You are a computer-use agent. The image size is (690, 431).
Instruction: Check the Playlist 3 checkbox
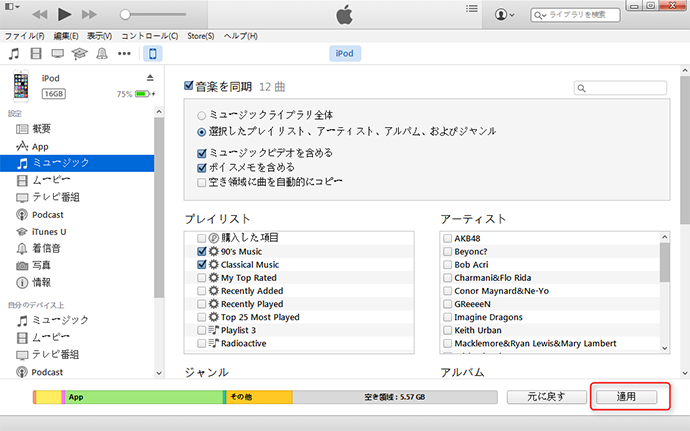(202, 330)
